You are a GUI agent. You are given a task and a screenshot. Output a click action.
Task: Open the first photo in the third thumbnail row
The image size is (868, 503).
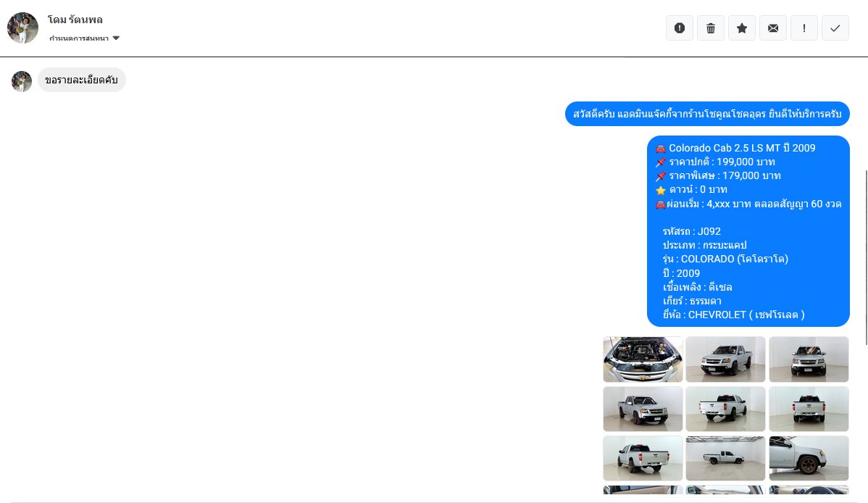tap(643, 458)
